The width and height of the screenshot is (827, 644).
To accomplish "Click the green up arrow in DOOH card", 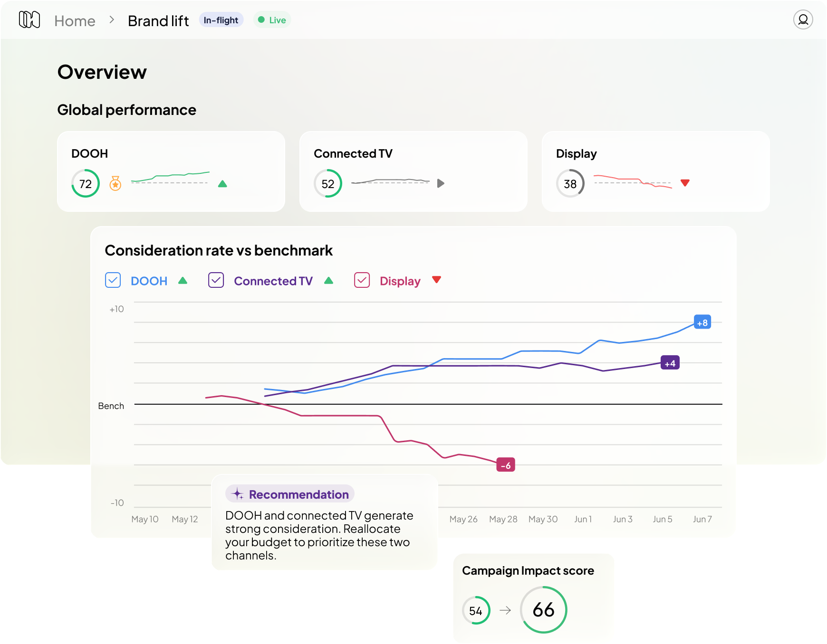I will pos(222,184).
